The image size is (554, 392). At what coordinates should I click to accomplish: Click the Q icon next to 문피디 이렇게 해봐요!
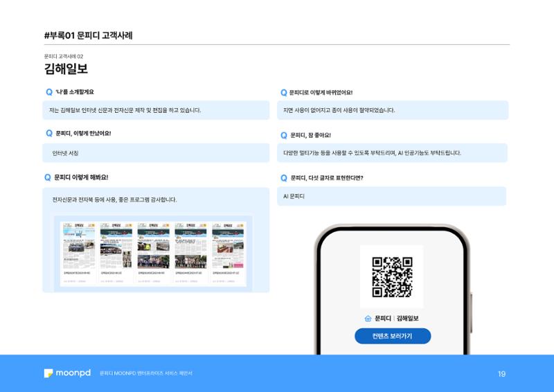(x=48, y=177)
